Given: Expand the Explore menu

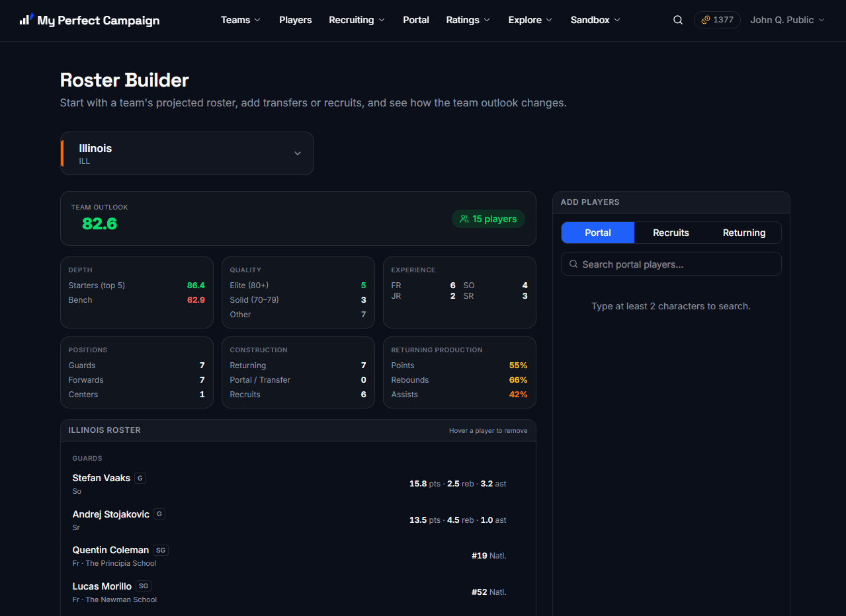Looking at the screenshot, I should pos(530,20).
